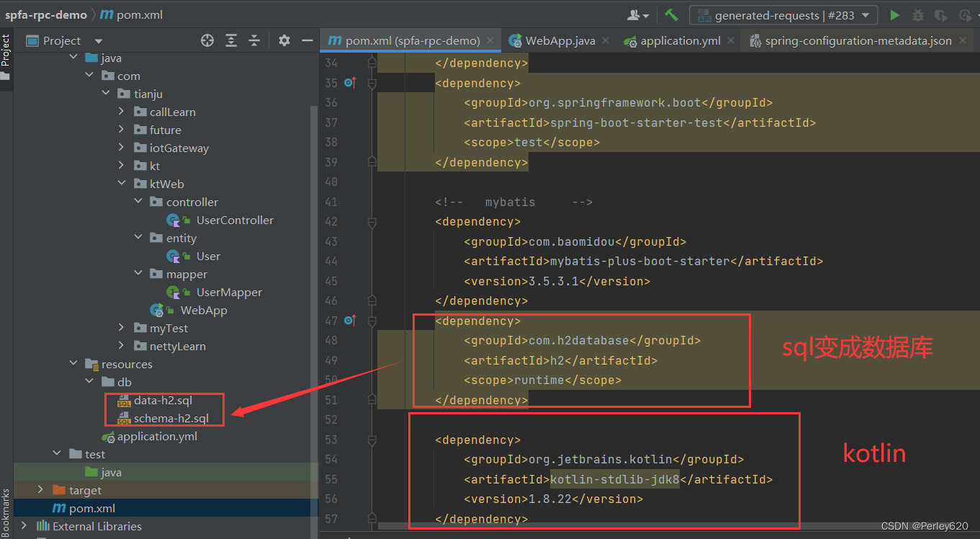Collapse the mapper package
980x539 pixels.
[138, 274]
